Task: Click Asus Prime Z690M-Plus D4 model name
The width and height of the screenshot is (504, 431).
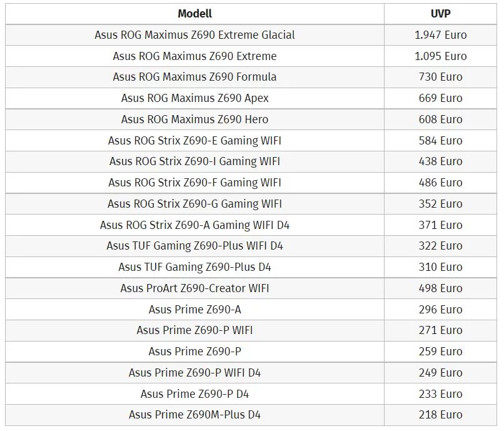Action: click(194, 415)
